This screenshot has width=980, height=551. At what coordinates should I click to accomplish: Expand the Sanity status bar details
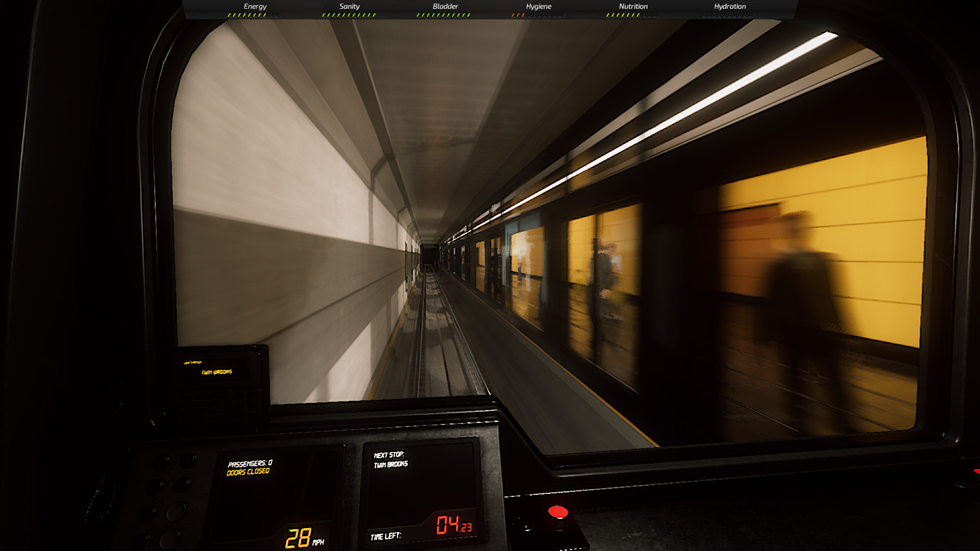(x=349, y=6)
